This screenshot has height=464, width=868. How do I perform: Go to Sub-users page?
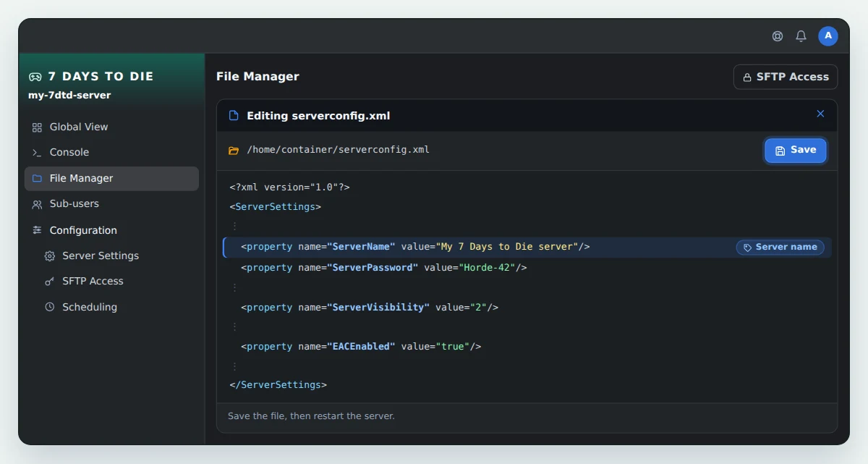coord(111,204)
